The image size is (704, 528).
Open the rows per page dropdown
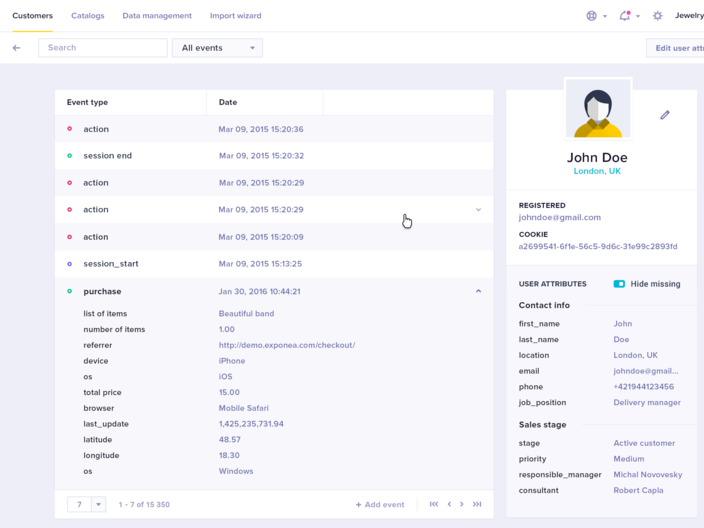pyautogui.click(x=98, y=504)
